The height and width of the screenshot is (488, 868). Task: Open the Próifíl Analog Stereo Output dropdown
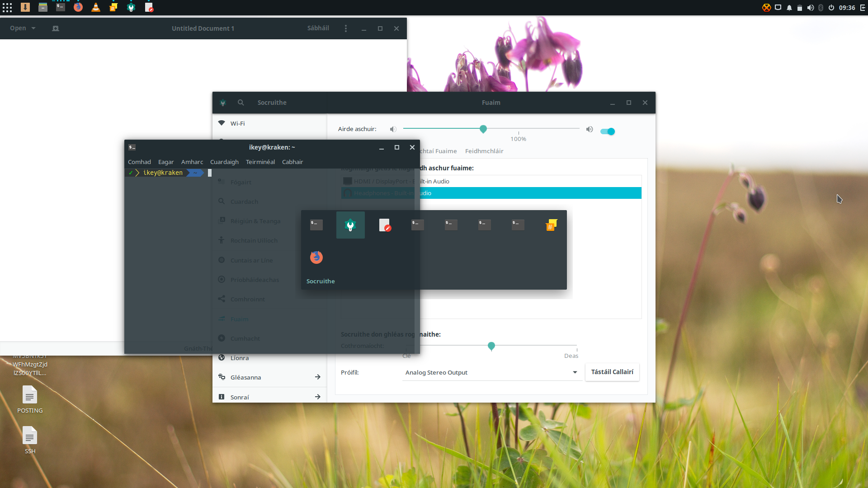491,372
